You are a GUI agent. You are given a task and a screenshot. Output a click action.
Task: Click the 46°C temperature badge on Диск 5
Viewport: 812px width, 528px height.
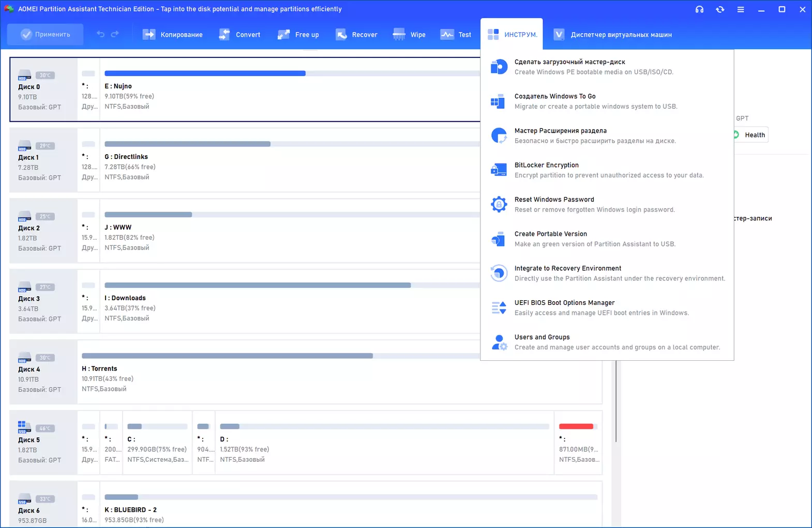coord(45,428)
